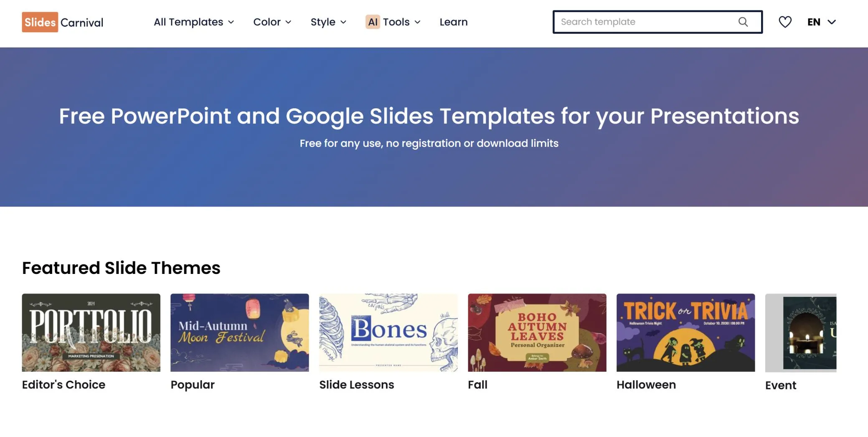Click the search magnifying glass icon

pyautogui.click(x=744, y=22)
